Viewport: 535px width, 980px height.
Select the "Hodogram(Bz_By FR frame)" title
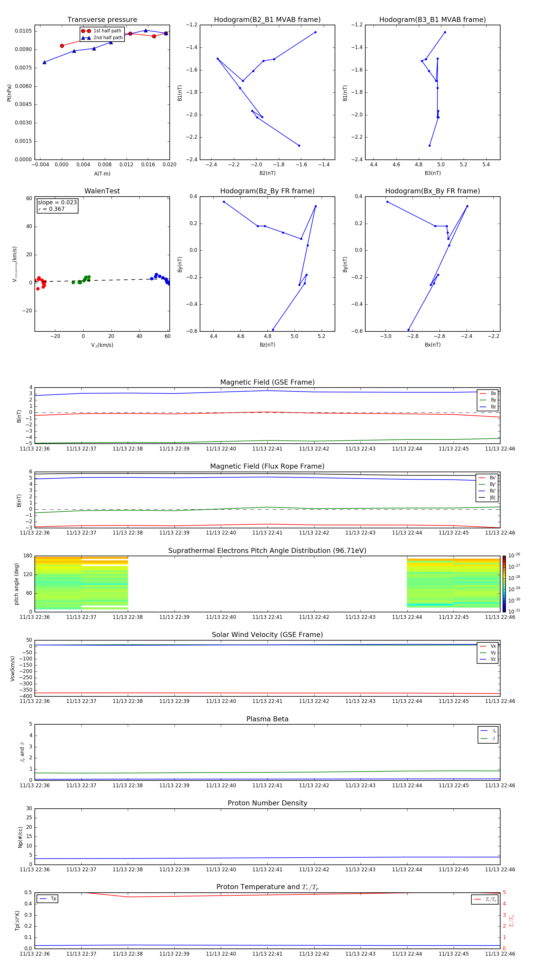click(267, 191)
